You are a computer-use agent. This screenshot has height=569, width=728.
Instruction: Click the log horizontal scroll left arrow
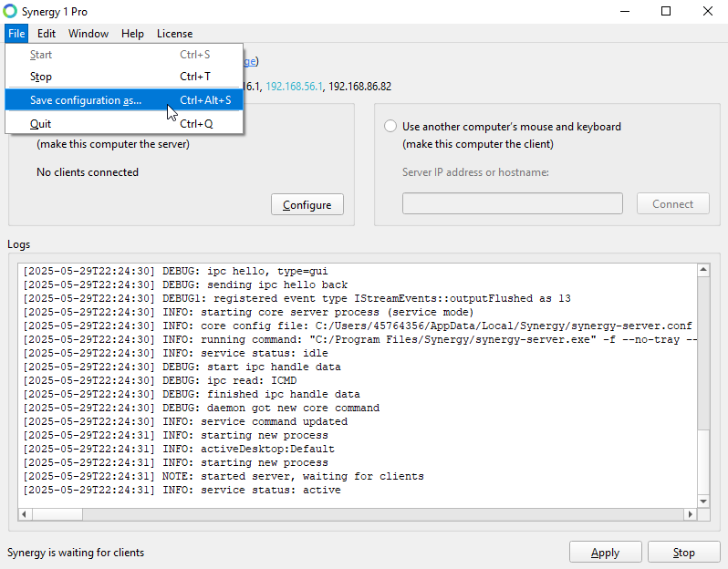(24, 514)
